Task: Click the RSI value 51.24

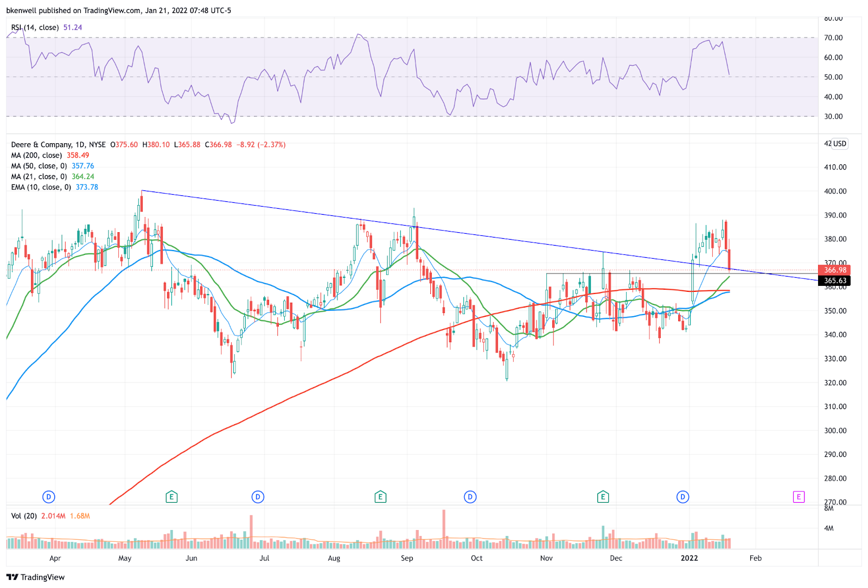Action: click(x=73, y=28)
